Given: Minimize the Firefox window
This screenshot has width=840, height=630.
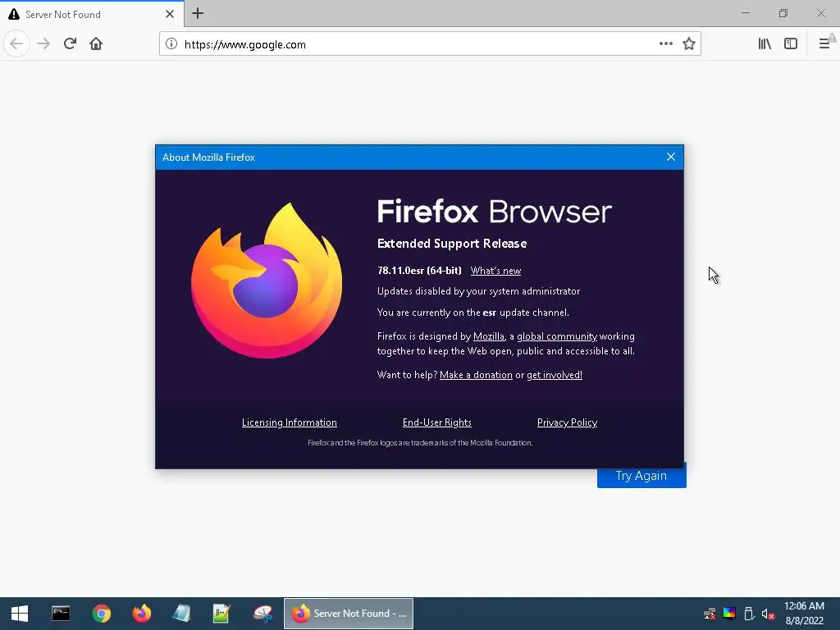Looking at the screenshot, I should [745, 13].
